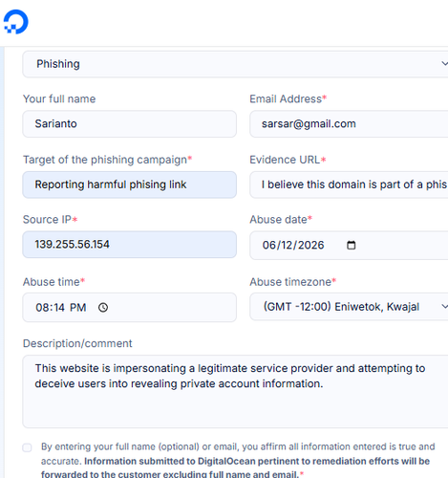Expand the Abuse timezone dropdown chevron
The width and height of the screenshot is (448, 478).
coord(444,307)
